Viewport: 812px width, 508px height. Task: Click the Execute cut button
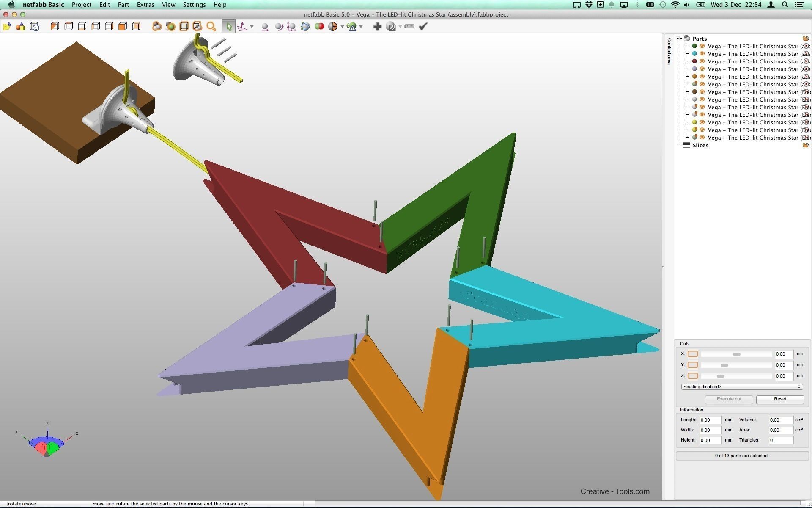coord(728,399)
